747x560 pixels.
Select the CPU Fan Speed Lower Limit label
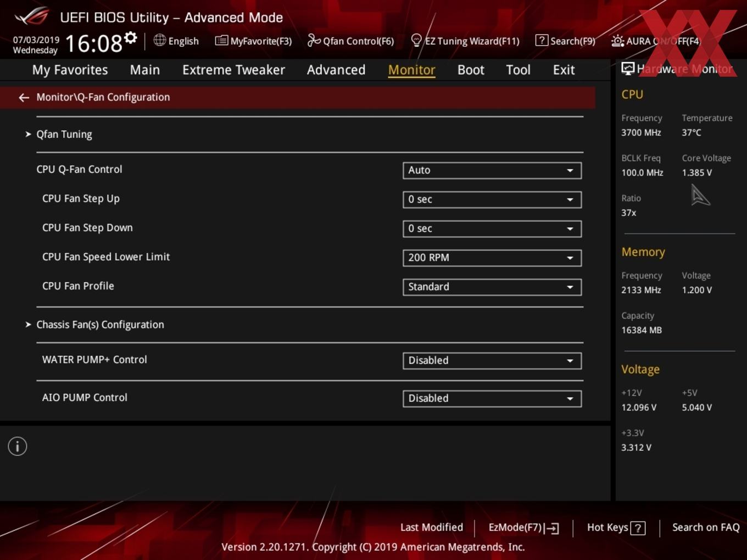point(106,257)
